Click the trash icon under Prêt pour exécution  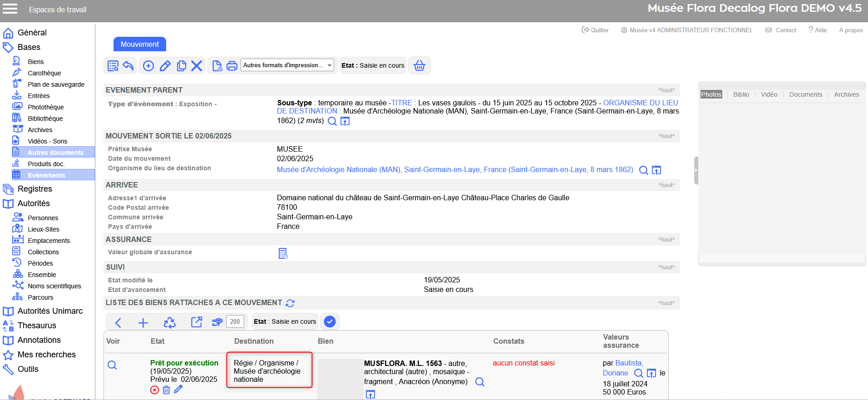coord(166,390)
